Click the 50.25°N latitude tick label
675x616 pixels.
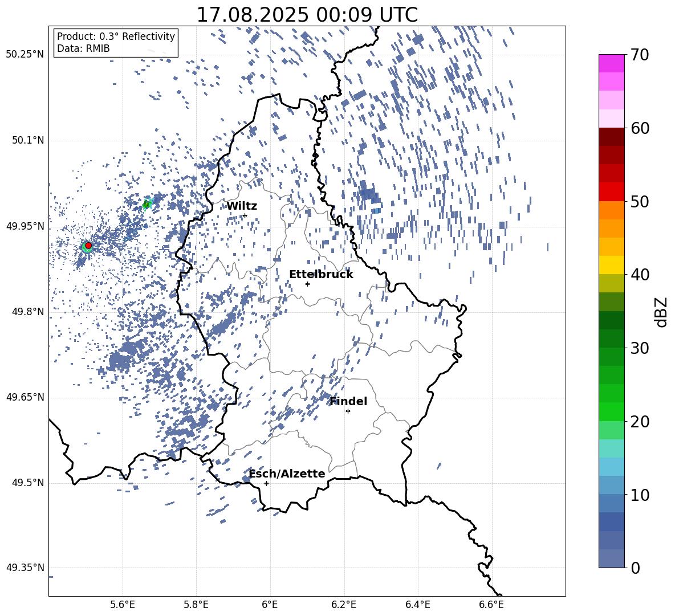pyautogui.click(x=25, y=55)
